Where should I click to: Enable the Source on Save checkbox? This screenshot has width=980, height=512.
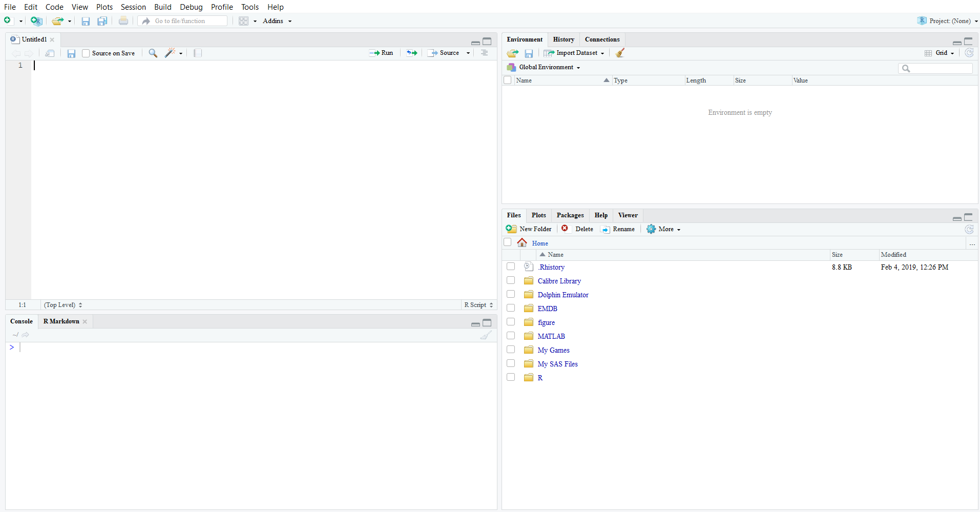pyautogui.click(x=86, y=53)
